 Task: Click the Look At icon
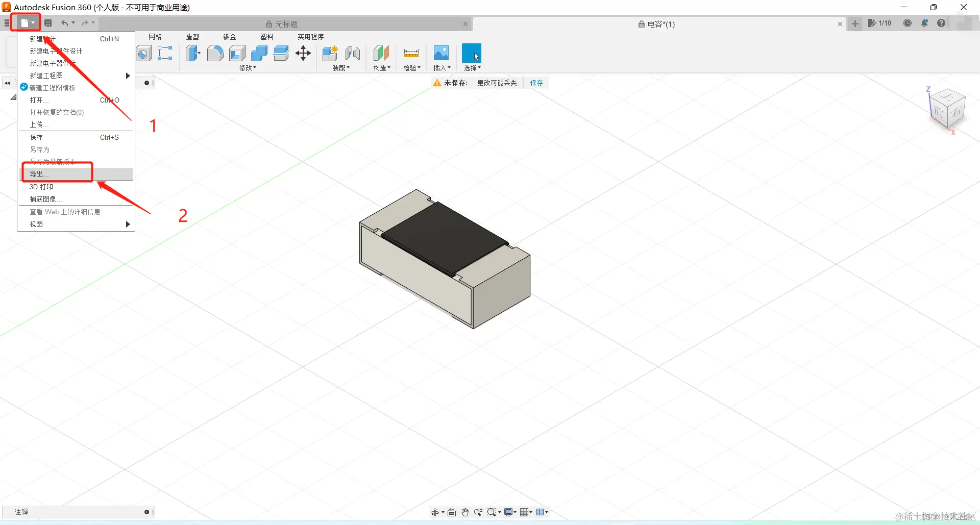(x=452, y=512)
